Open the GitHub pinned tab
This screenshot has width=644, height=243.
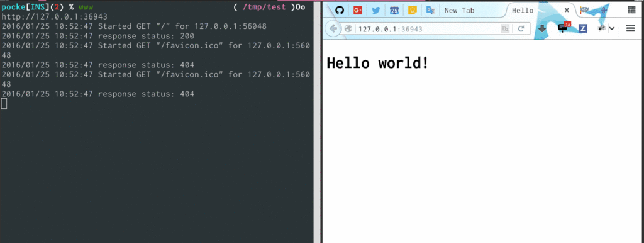[x=339, y=10]
